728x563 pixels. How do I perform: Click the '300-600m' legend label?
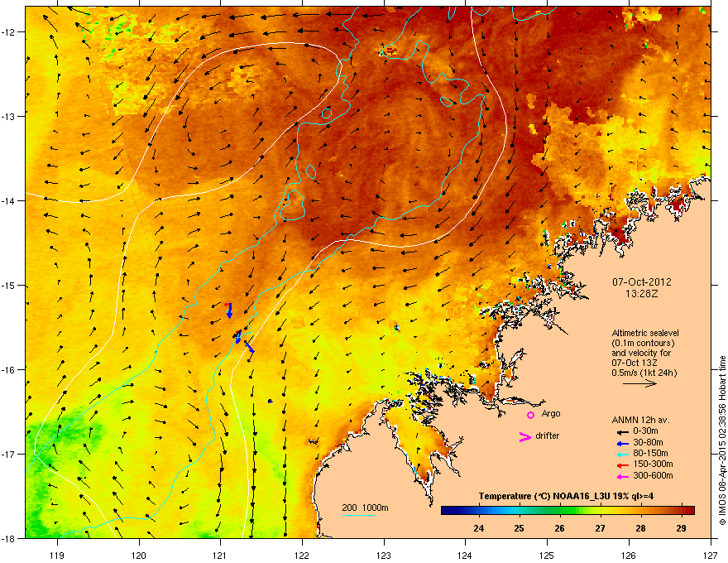653,475
